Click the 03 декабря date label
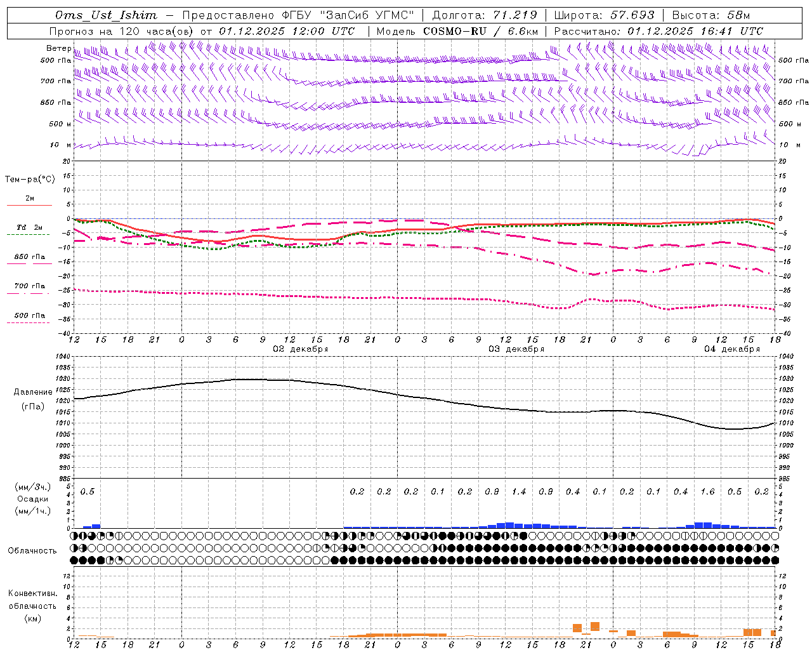Screen dimensions: 812x650 point(516,349)
